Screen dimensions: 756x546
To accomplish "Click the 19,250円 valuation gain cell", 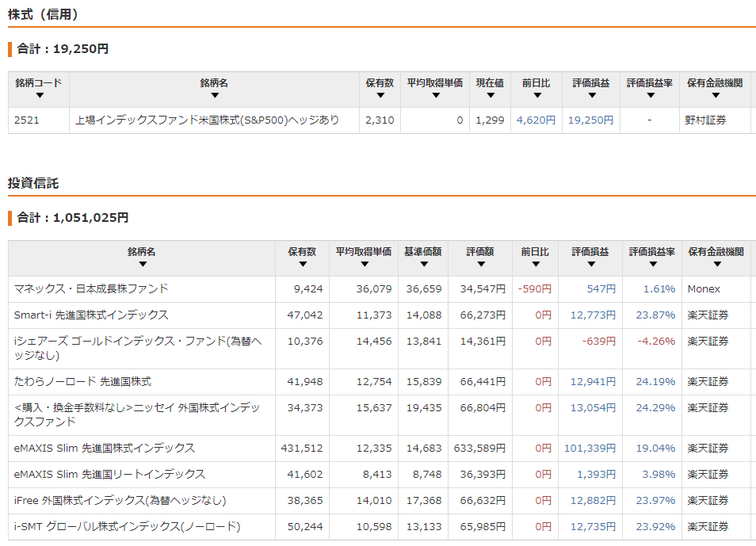I will [590, 120].
